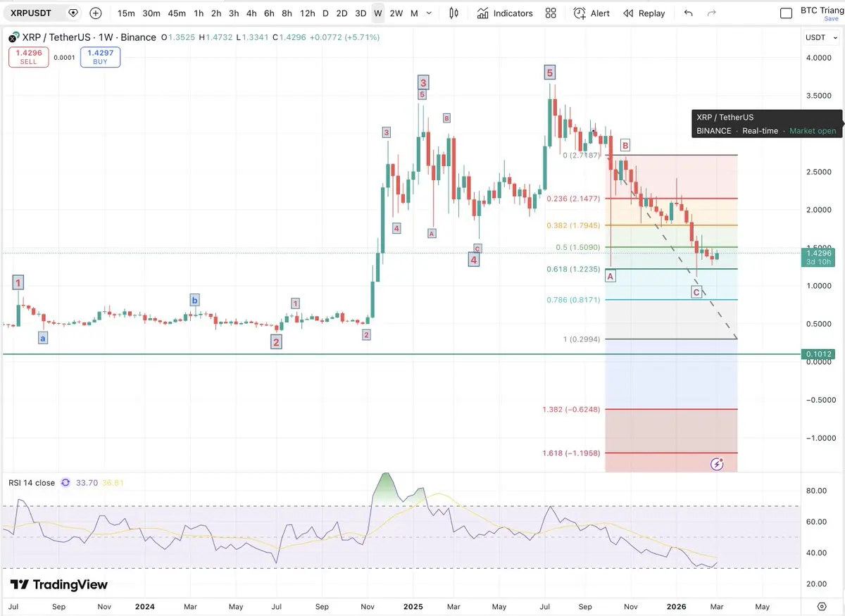Click the C wave label box

696,292
